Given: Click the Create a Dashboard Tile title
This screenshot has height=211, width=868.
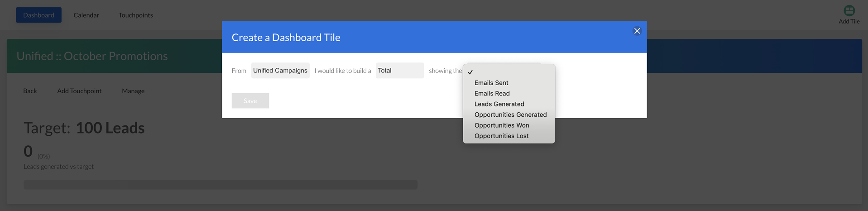Looking at the screenshot, I should point(286,38).
